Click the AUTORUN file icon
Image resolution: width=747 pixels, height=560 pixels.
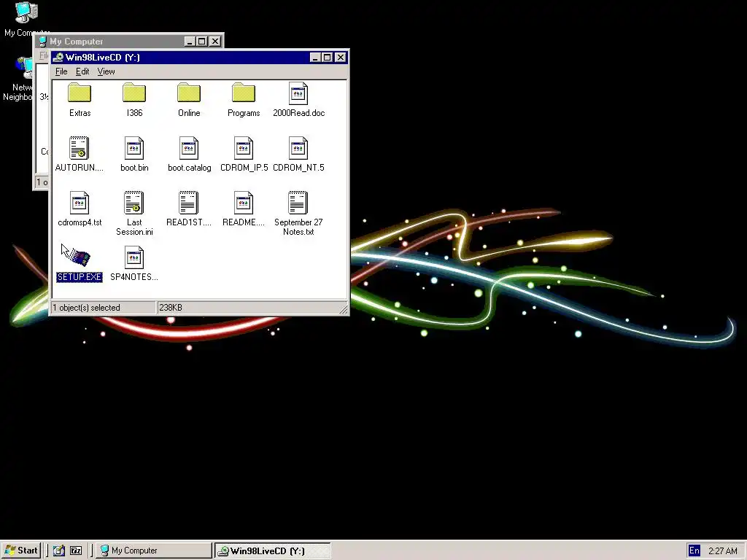pyautogui.click(x=79, y=147)
